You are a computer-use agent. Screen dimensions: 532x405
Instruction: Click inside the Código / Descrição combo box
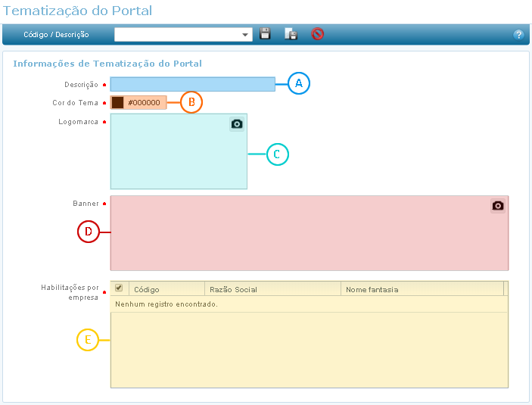178,35
